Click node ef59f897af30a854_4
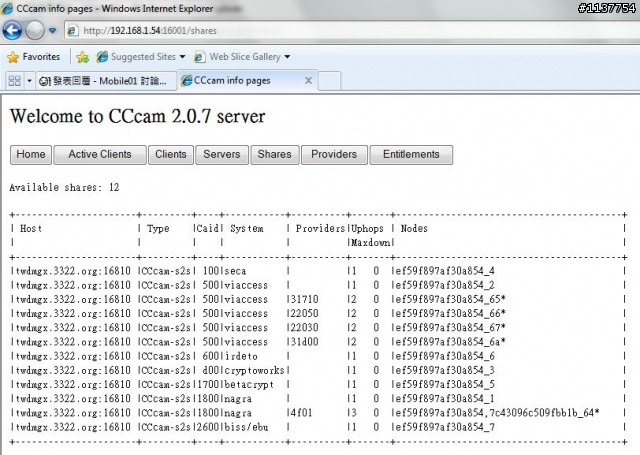 [444, 271]
